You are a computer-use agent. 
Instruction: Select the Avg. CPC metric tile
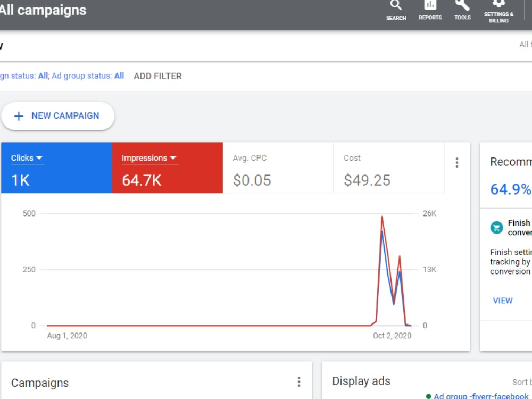point(278,168)
